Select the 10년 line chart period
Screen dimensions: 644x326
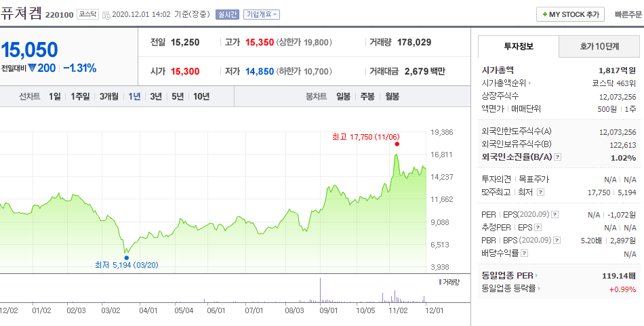[201, 96]
